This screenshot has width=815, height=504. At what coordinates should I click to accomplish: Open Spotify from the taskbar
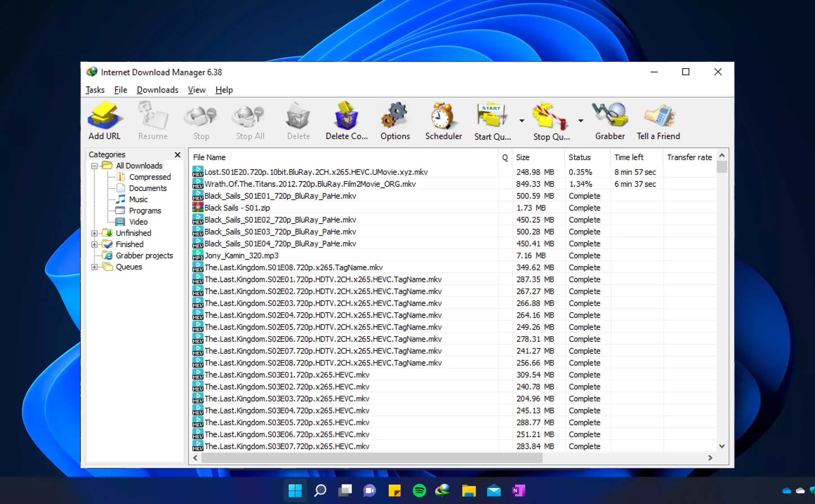click(419, 490)
